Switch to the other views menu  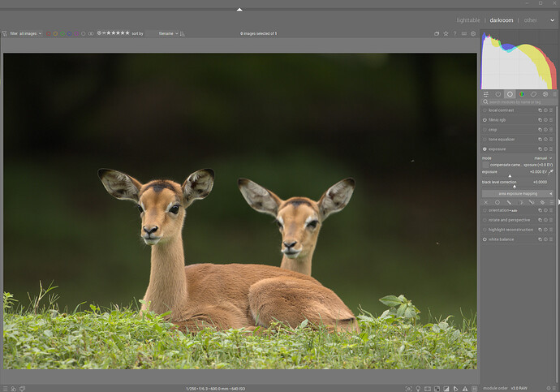531,19
